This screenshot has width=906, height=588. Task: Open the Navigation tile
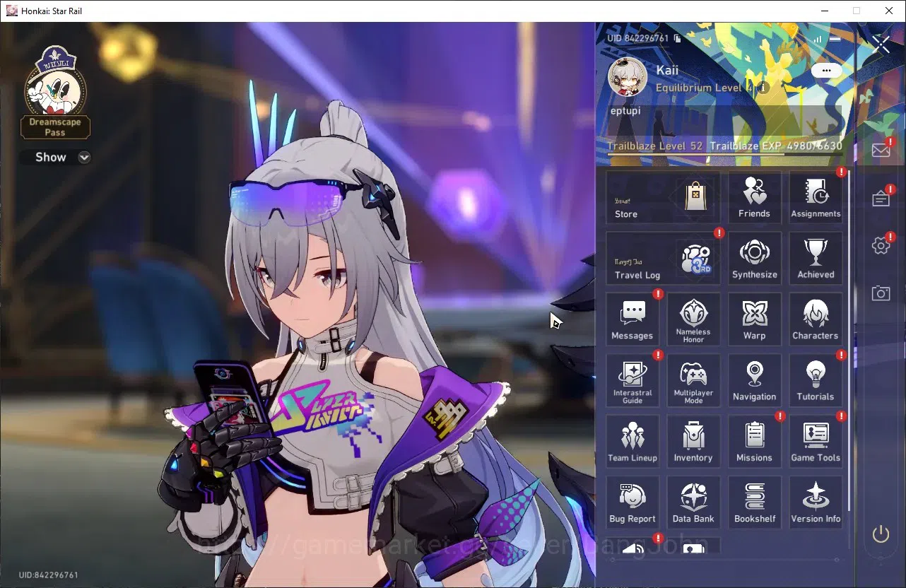pyautogui.click(x=754, y=380)
